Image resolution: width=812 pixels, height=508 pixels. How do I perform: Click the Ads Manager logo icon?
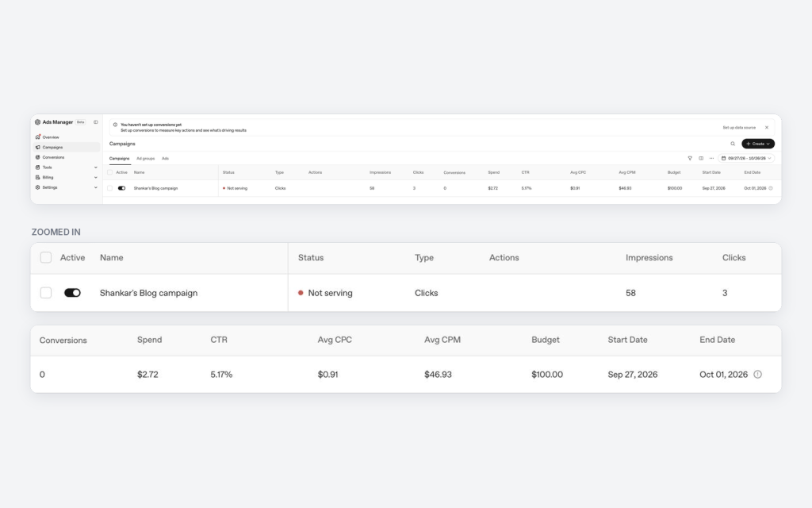(x=37, y=122)
